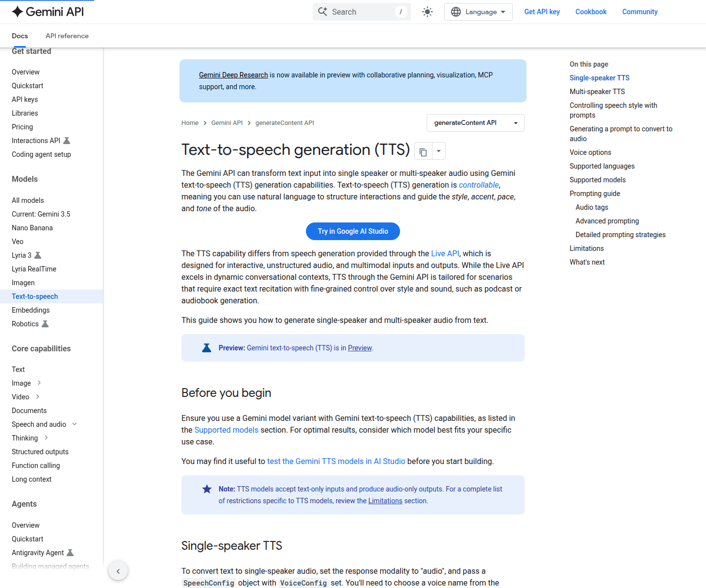Click the Lyria 3 flask icon
This screenshot has width=706, height=588.
tap(38, 255)
